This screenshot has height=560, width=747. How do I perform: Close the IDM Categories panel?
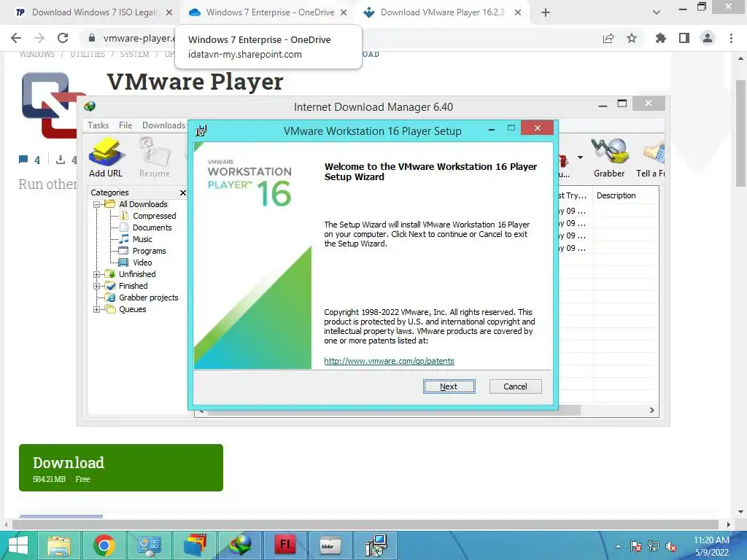click(183, 192)
